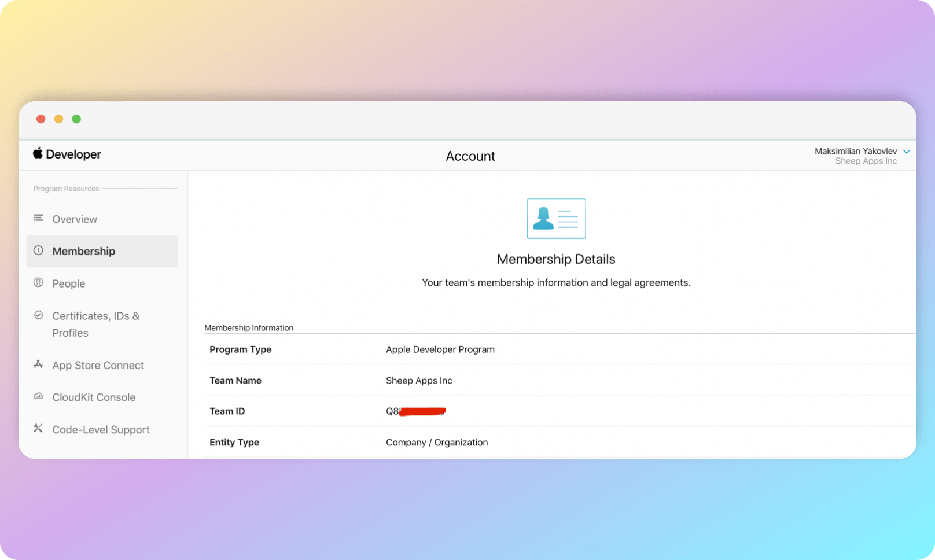Click the Overview list icon
This screenshot has width=935, height=560.
[38, 218]
